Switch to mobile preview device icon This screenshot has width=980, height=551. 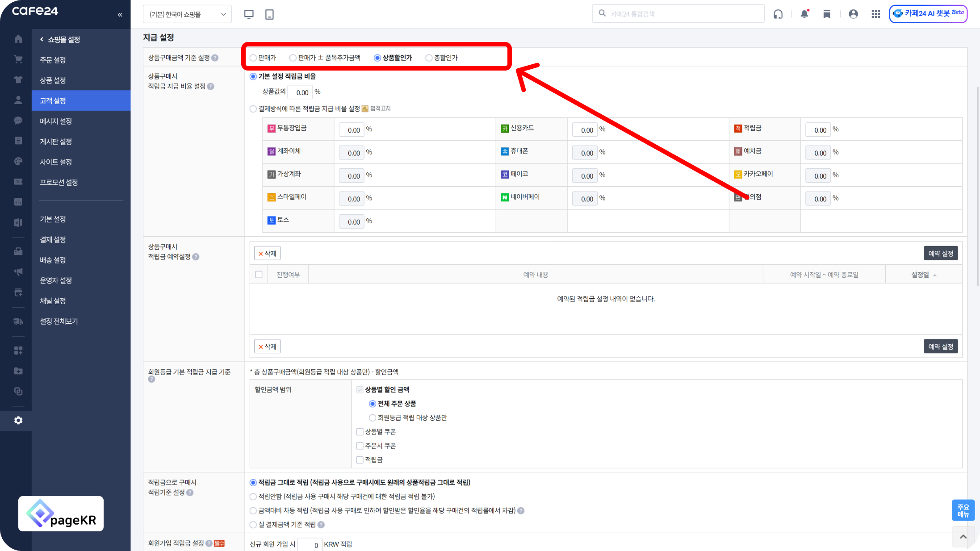point(269,14)
